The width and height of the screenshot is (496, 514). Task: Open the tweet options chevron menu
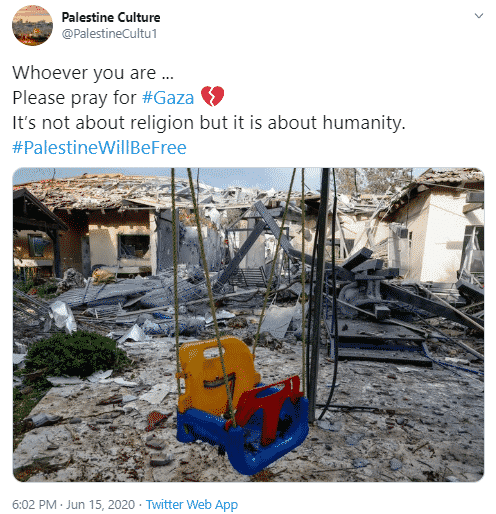point(479,16)
